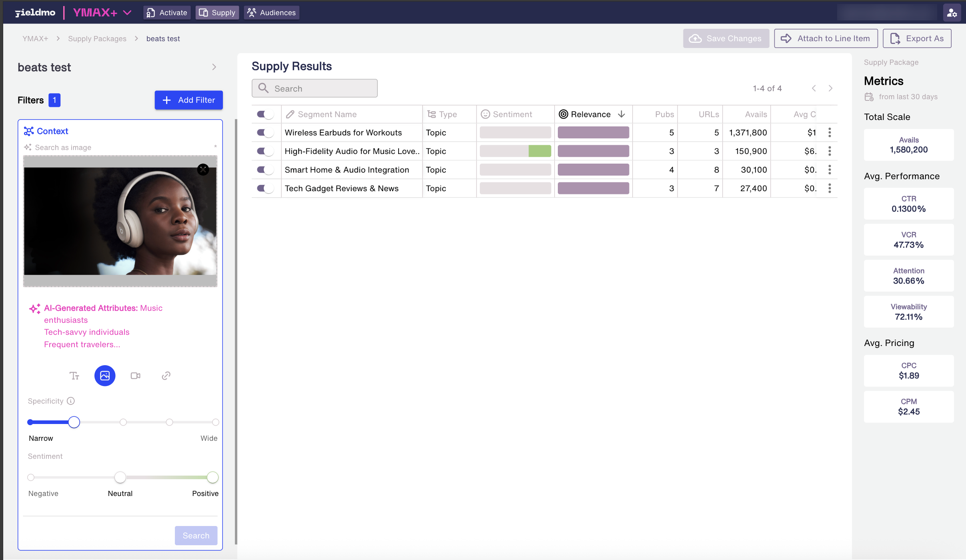Click the Negative sentiment endpoint

[x=31, y=477]
